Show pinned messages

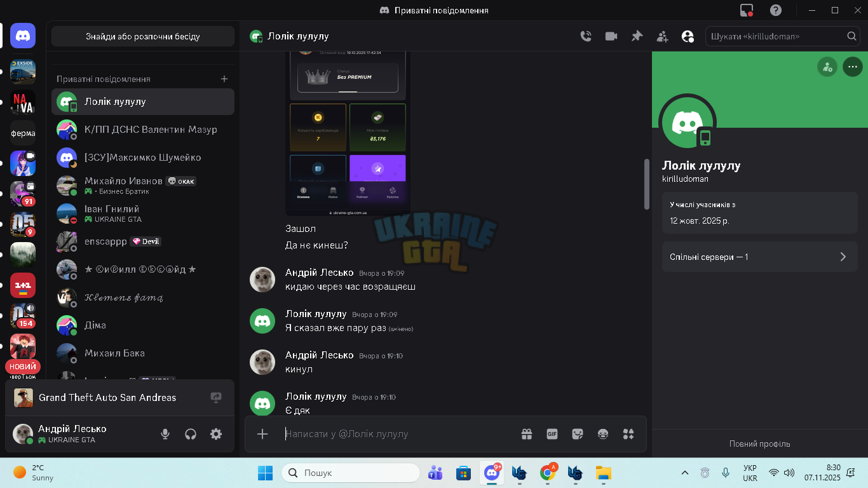pos(637,36)
